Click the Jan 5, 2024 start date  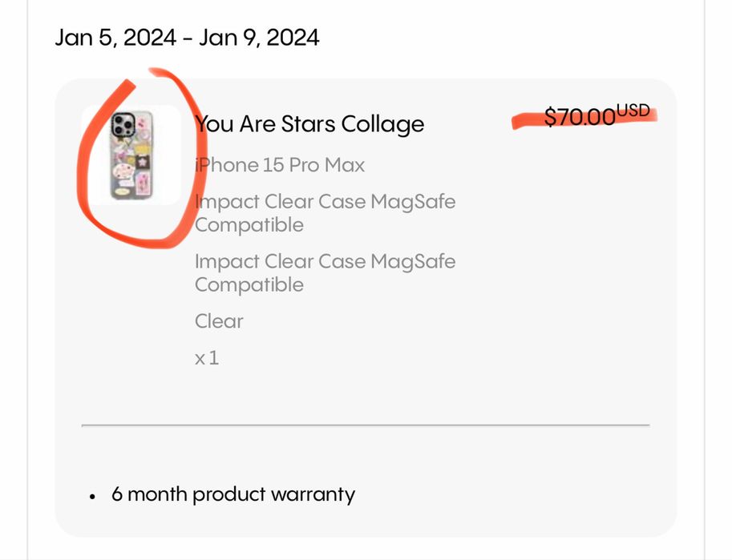(x=115, y=38)
